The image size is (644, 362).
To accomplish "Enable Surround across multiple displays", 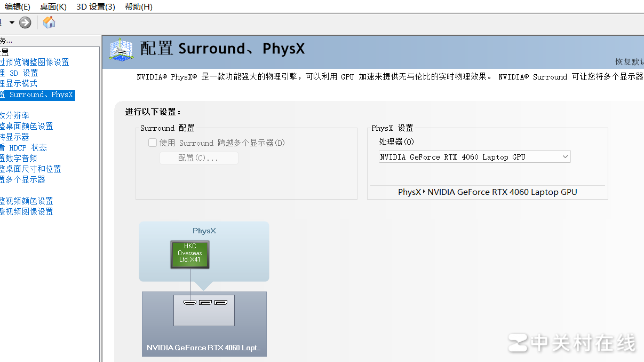I will pyautogui.click(x=153, y=143).
